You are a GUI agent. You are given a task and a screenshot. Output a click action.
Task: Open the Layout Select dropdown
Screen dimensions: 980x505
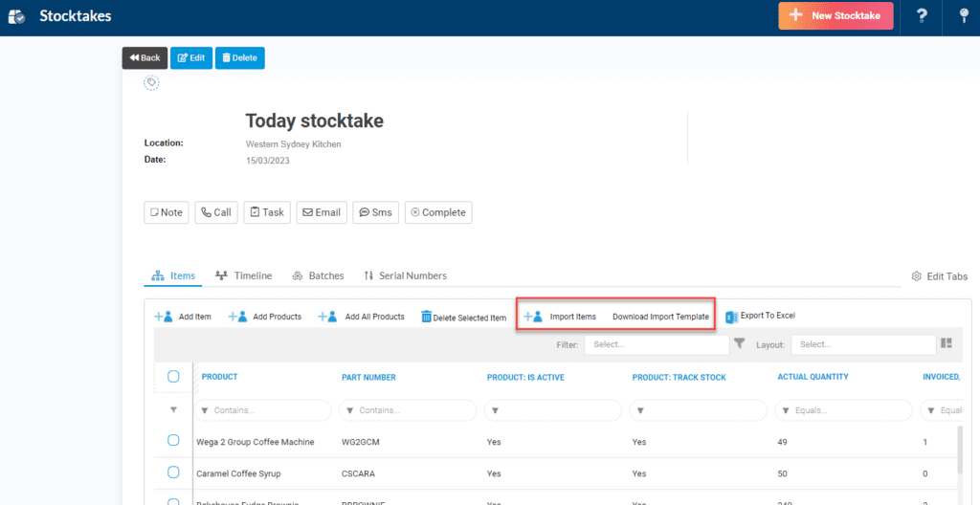[863, 344]
